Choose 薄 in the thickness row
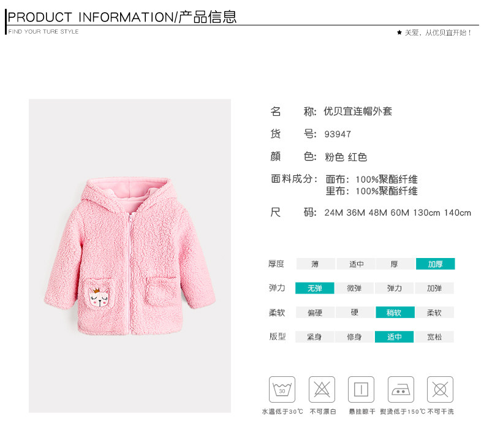484x448 pixels. click(316, 264)
